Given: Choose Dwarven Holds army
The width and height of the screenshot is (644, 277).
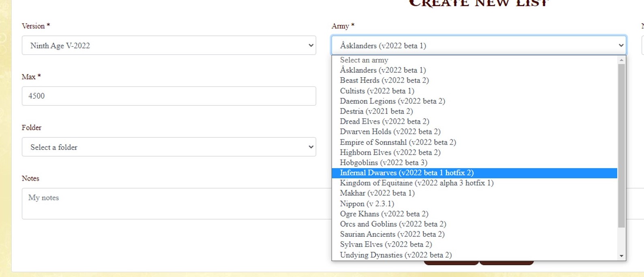Looking at the screenshot, I should point(390,132).
